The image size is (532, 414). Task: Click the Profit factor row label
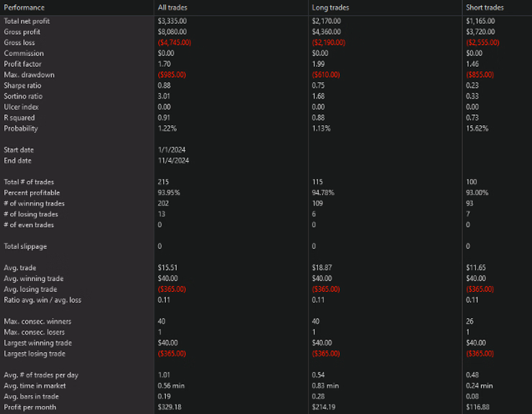[22, 64]
